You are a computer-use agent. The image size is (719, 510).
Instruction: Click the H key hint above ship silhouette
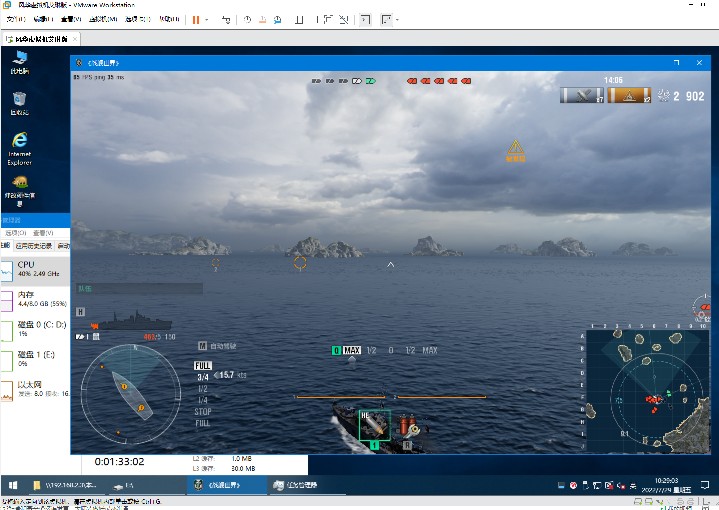click(80, 312)
